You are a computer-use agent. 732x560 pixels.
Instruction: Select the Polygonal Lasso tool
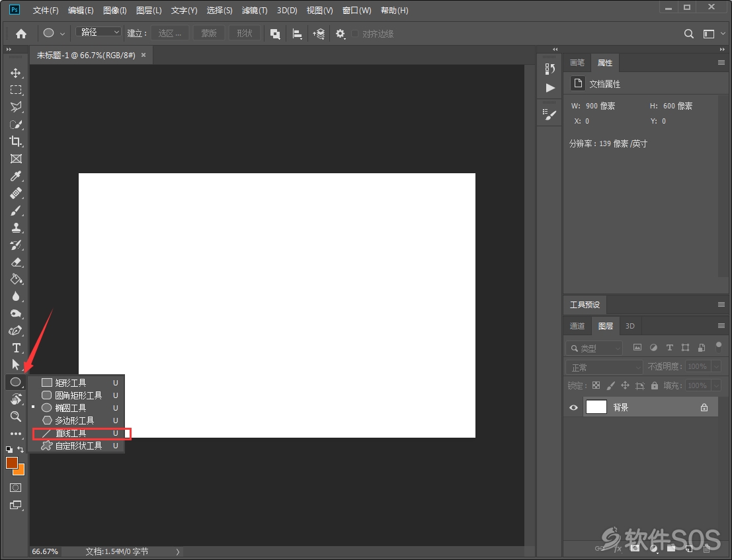[16, 107]
